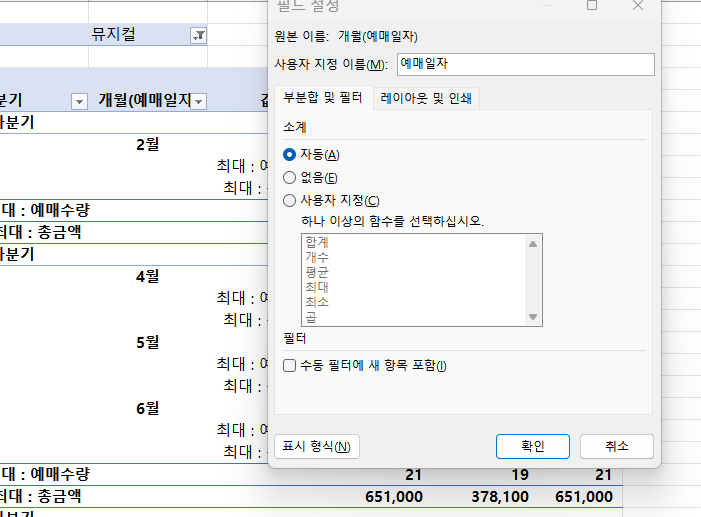Select 합계 in the function list
The image size is (701, 517).
coord(316,242)
